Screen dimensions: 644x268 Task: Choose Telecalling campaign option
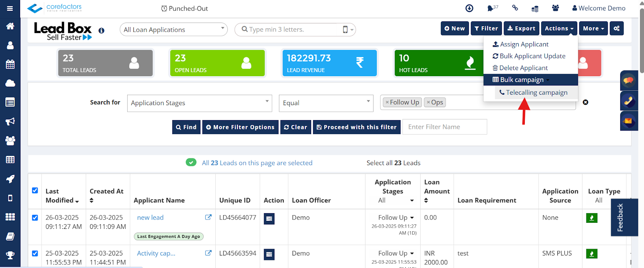(x=536, y=92)
